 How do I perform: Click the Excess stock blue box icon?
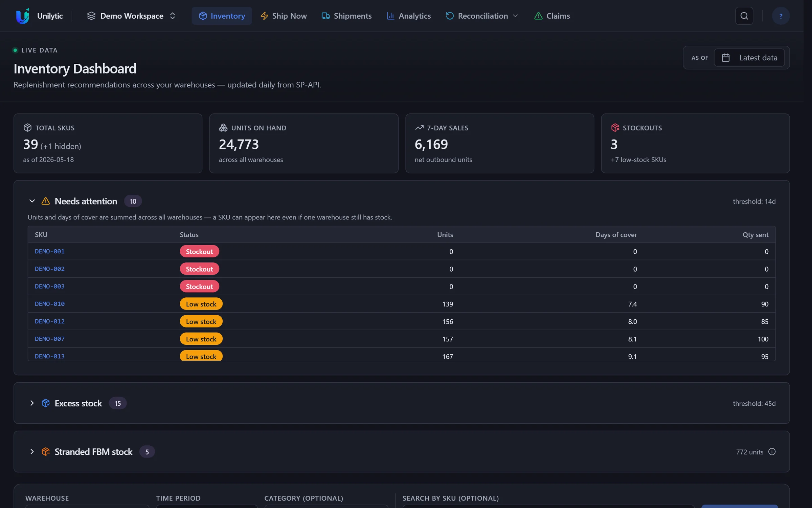45,403
